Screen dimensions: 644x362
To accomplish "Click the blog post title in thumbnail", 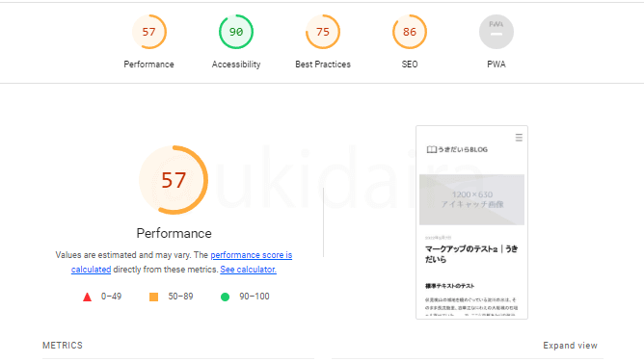I will [x=471, y=254].
